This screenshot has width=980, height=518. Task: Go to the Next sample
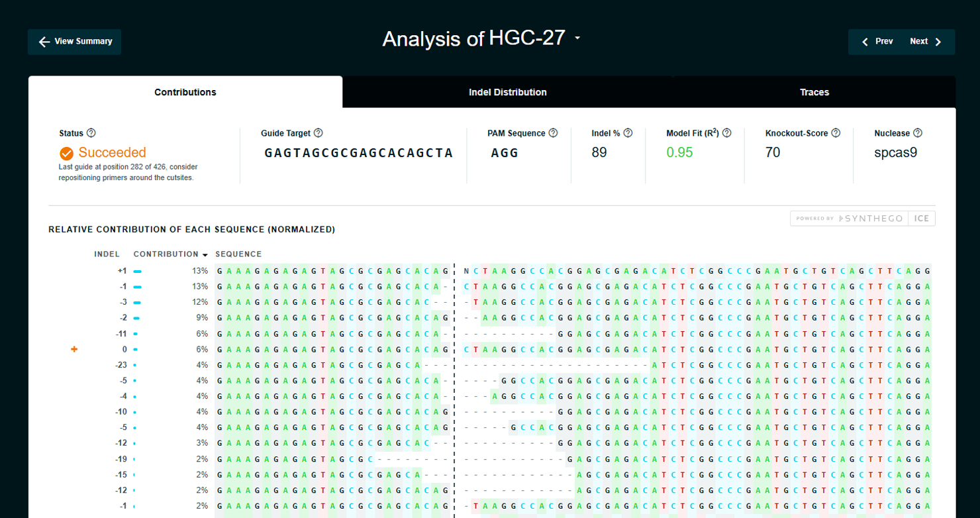click(x=926, y=42)
